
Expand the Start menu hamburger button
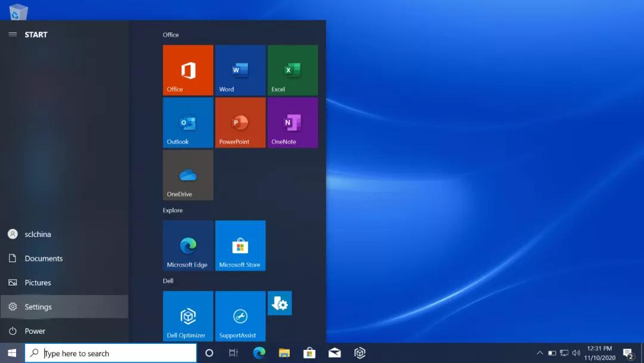click(x=13, y=34)
